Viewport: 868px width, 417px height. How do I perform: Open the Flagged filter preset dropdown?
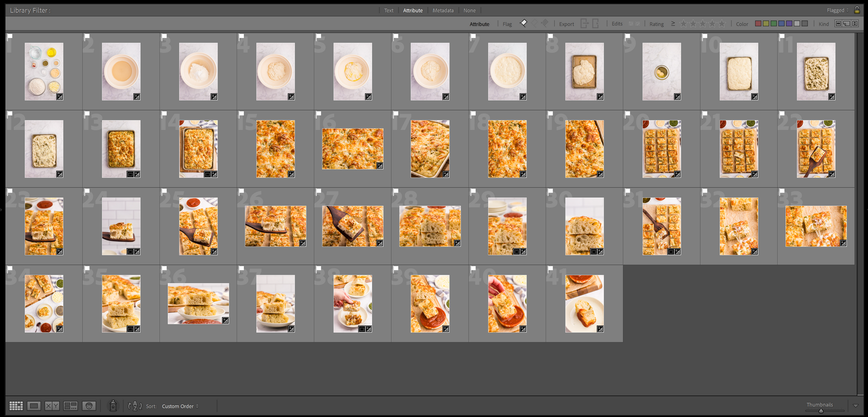pyautogui.click(x=837, y=10)
